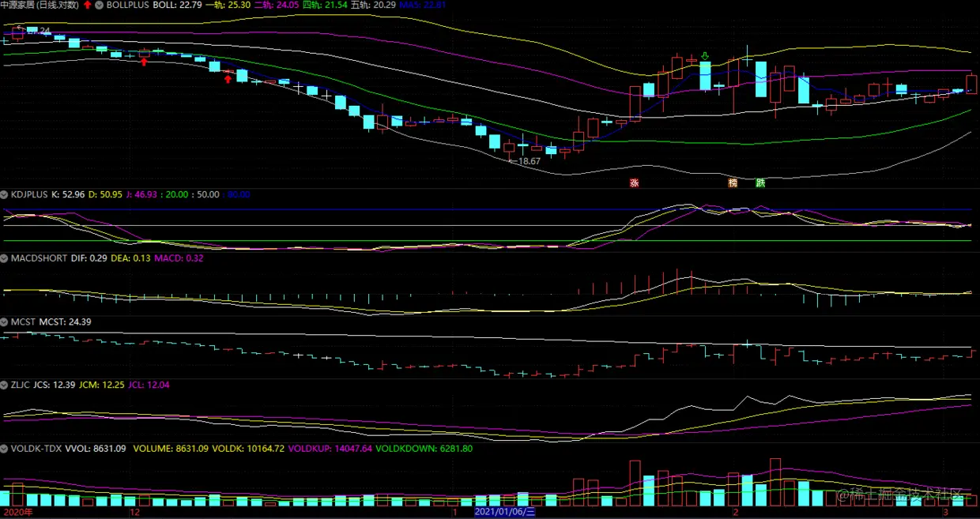Click the VOLUME: 8631.09 value
The width and height of the screenshot is (980, 519).
click(169, 449)
